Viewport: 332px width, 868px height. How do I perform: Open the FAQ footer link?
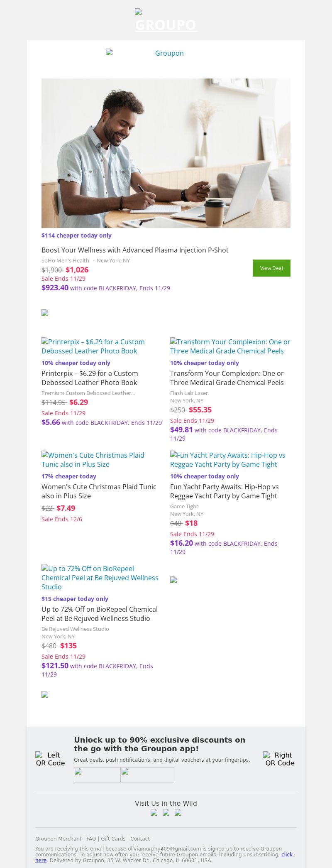[91, 839]
